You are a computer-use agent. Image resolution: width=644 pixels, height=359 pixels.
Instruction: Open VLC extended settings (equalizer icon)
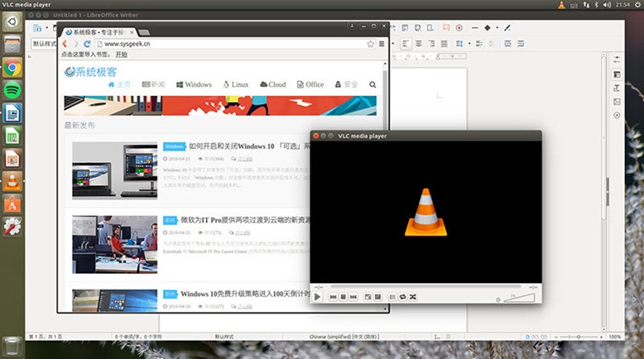[x=377, y=296]
